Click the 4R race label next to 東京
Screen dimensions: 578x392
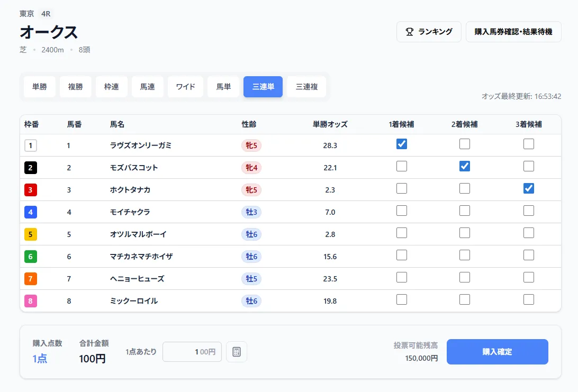47,13
